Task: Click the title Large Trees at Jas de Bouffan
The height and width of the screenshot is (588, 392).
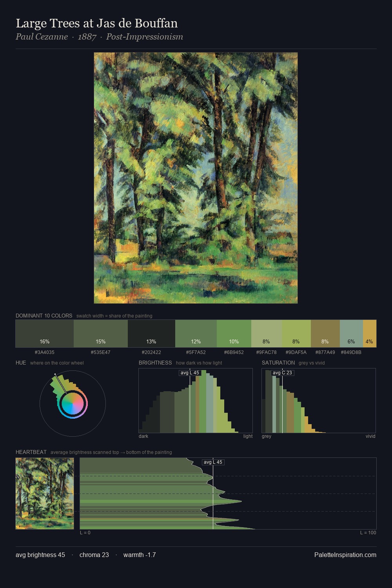Action: point(97,24)
